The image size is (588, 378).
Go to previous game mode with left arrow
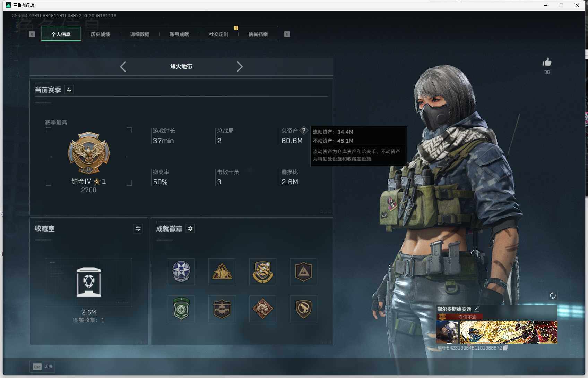(123, 67)
